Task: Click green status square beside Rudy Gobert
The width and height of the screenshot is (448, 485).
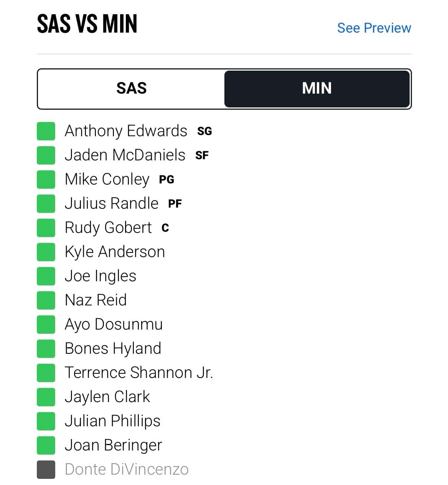Action: [x=46, y=228]
